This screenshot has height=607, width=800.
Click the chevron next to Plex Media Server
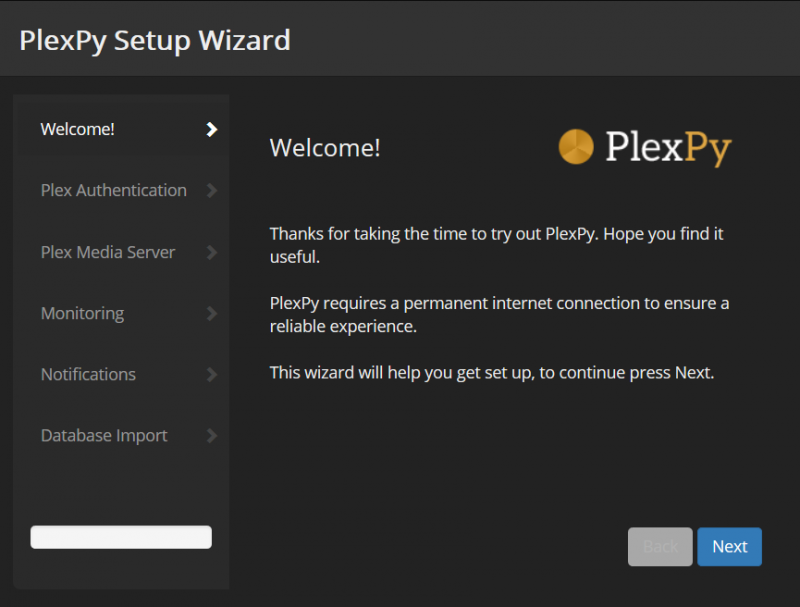point(211,252)
